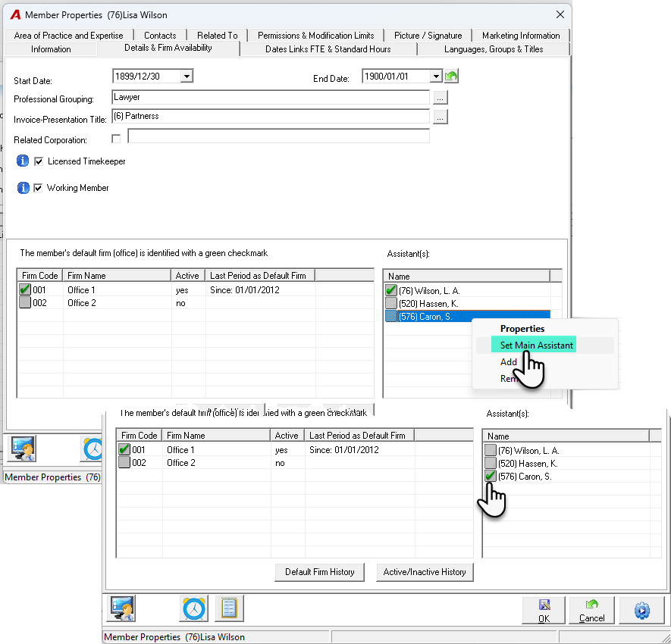The height and width of the screenshot is (644, 671).
Task: Open the Picture / Signature tab
Action: [x=428, y=36]
